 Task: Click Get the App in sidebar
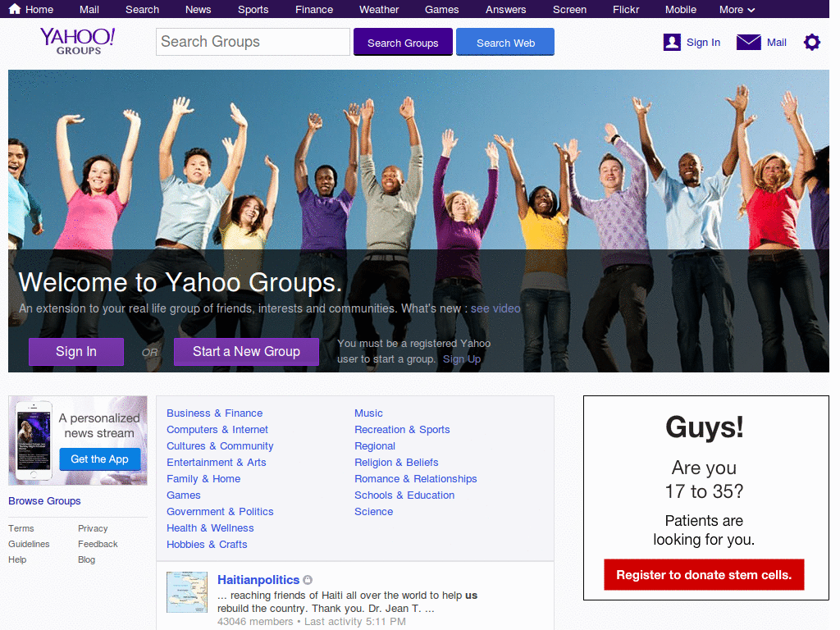[x=99, y=459]
